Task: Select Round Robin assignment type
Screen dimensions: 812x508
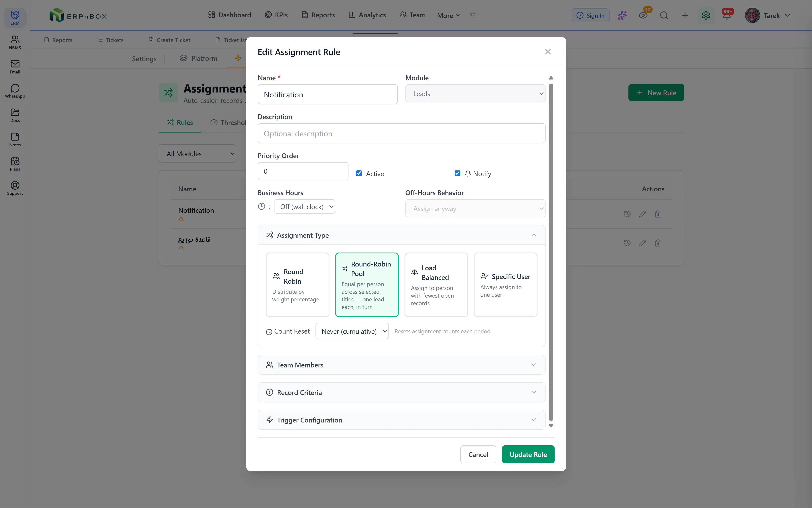Action: pos(298,284)
